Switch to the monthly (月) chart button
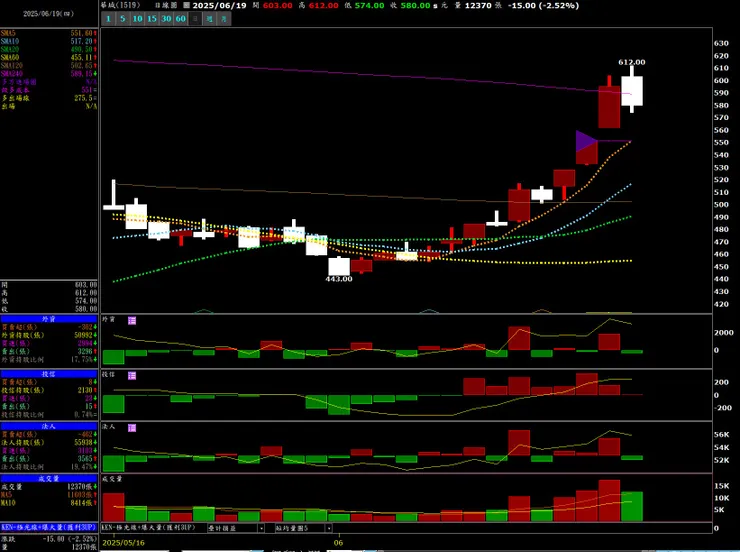The image size is (740, 552). click(224, 19)
